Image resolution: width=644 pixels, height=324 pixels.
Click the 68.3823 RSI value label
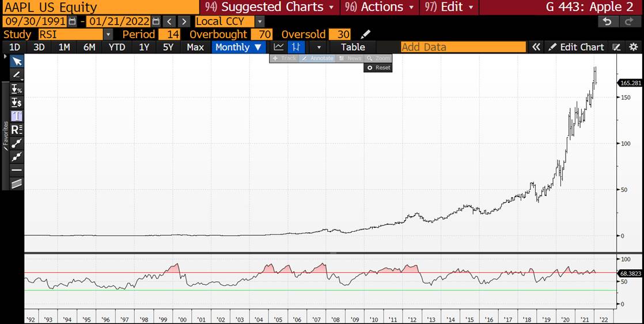click(x=629, y=273)
